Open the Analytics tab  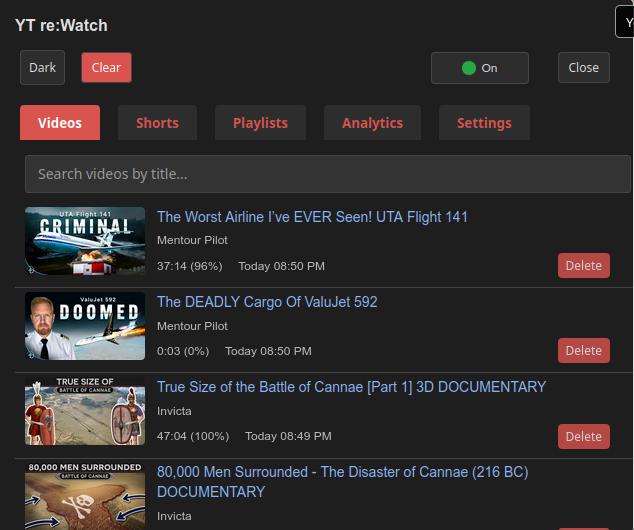click(x=372, y=123)
